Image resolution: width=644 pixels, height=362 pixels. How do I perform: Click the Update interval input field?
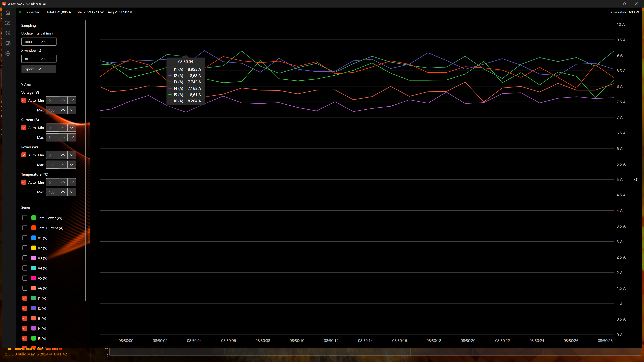click(x=30, y=42)
